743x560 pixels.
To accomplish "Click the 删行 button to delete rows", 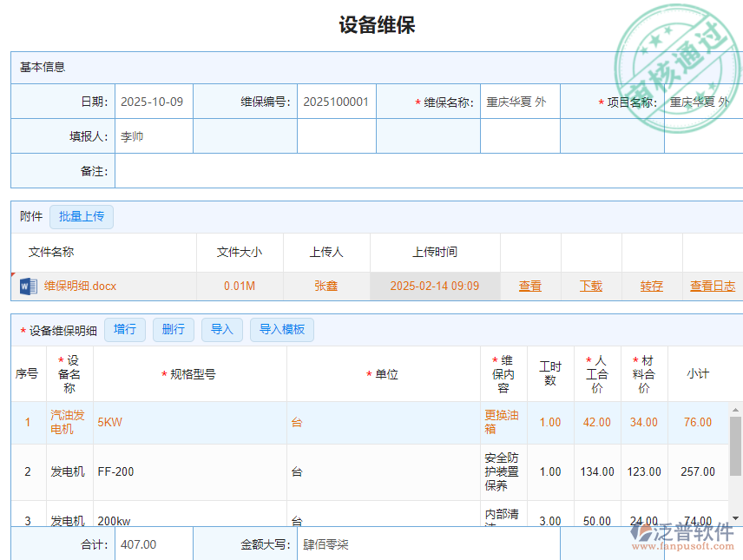I will point(173,329).
